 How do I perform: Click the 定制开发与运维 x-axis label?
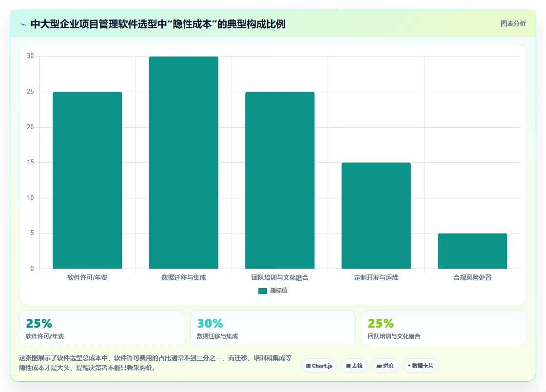376,277
